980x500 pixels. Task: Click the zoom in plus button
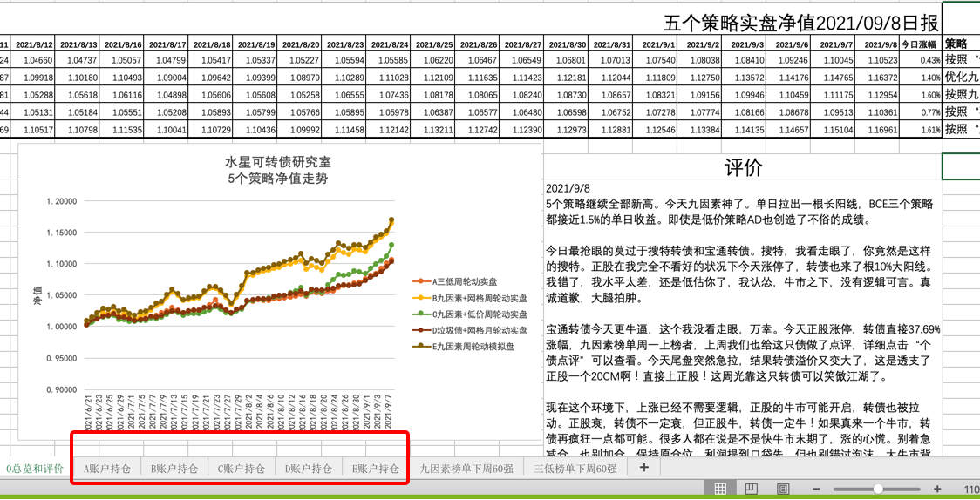(937, 488)
